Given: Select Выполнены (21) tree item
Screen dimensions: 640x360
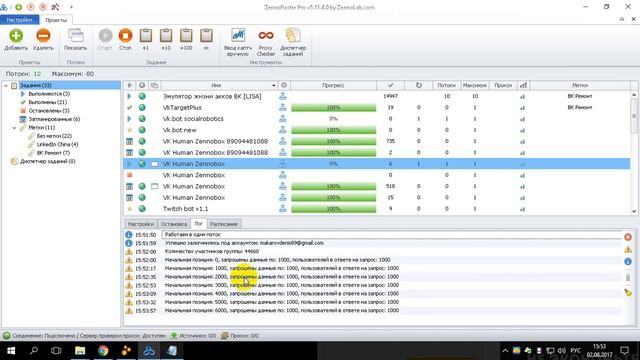Looking at the screenshot, I should pyautogui.click(x=47, y=102).
